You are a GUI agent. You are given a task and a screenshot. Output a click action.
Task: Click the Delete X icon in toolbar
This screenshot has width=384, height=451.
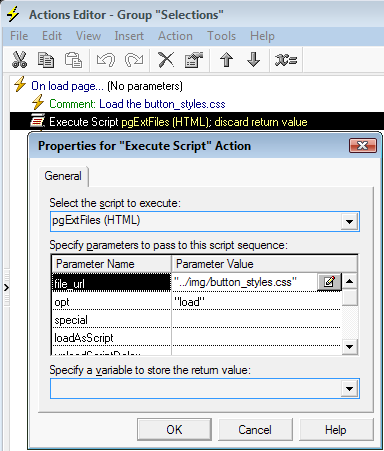(x=166, y=60)
